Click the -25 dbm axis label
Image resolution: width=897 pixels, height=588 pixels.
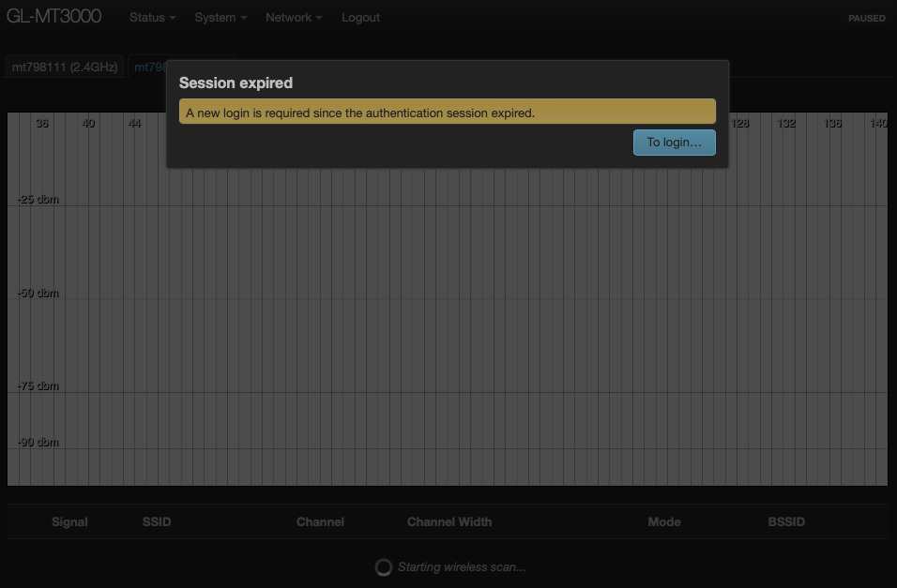pyautogui.click(x=38, y=200)
